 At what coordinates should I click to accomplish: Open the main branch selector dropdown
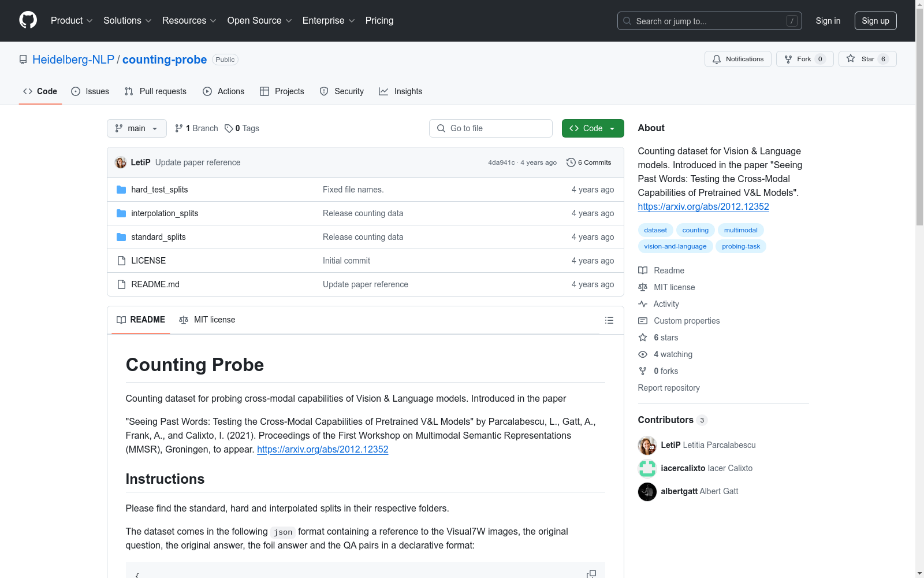tap(137, 128)
